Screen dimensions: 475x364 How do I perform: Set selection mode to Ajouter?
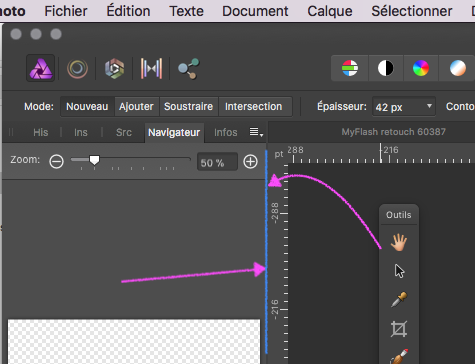pos(136,107)
